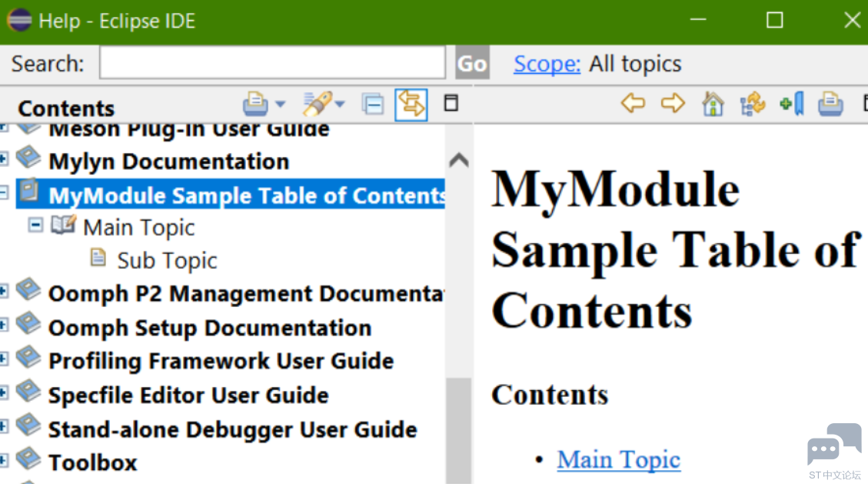Select Specfile Editor User Guide

click(189, 395)
